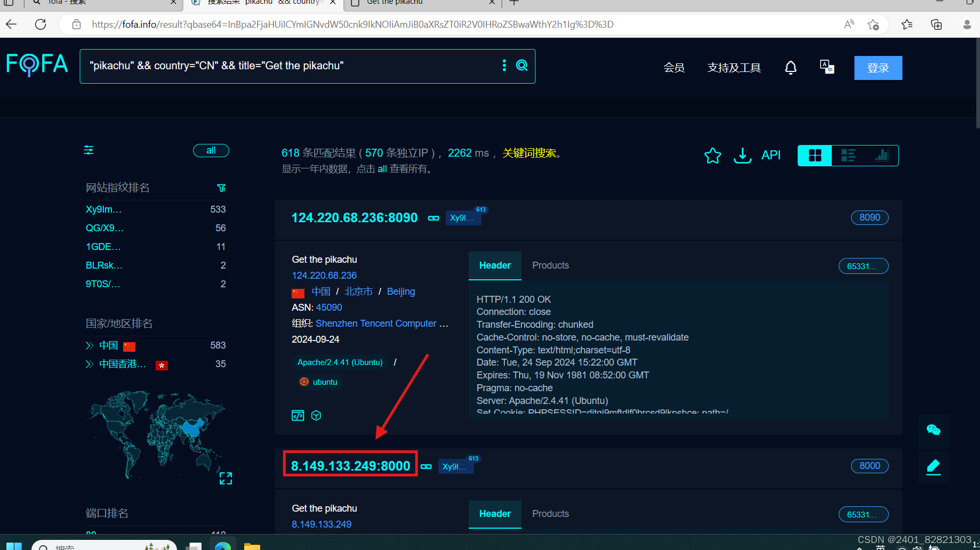Click the FOFA logo
This screenshot has height=550, width=980.
click(x=37, y=64)
